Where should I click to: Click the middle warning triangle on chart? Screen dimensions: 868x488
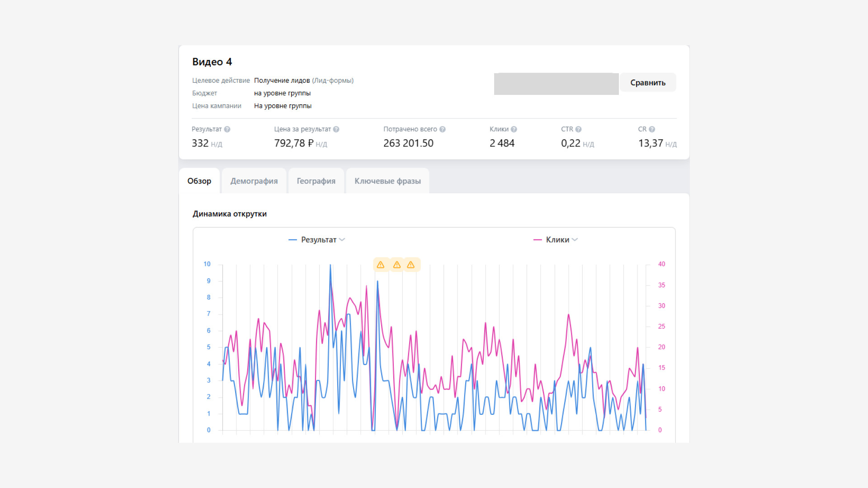point(396,265)
